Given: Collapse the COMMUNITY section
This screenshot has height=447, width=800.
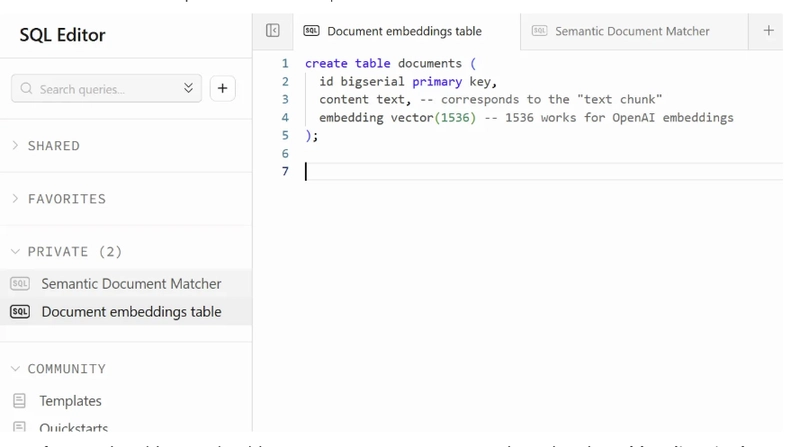Looking at the screenshot, I should click(x=66, y=369).
